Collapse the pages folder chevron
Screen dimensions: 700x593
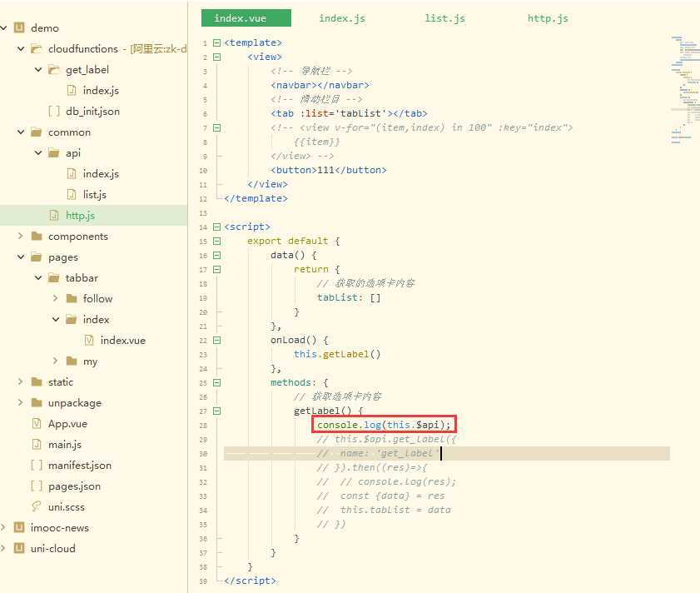21,257
